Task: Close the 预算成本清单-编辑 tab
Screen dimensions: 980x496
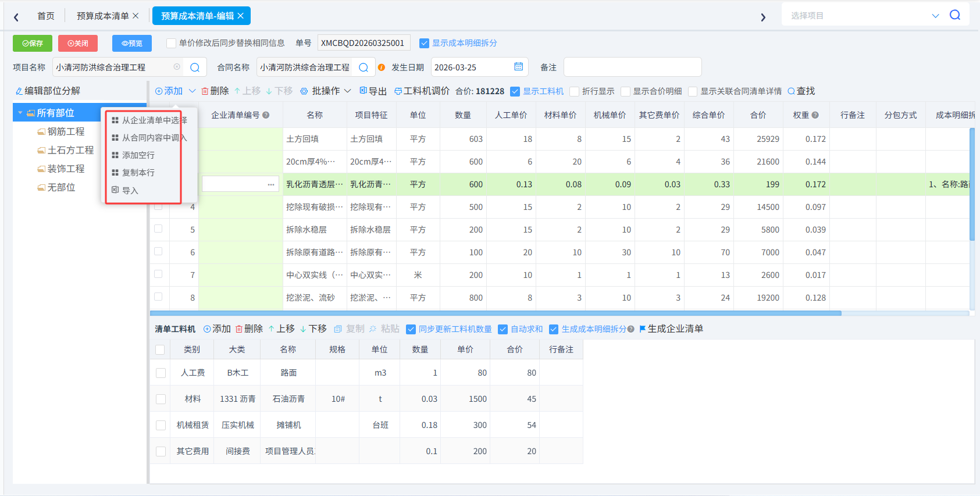Action: (x=240, y=16)
